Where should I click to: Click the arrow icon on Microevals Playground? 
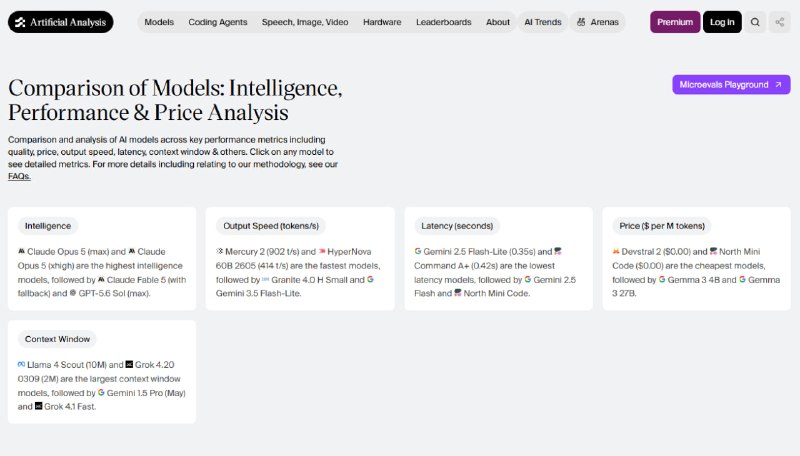point(778,85)
